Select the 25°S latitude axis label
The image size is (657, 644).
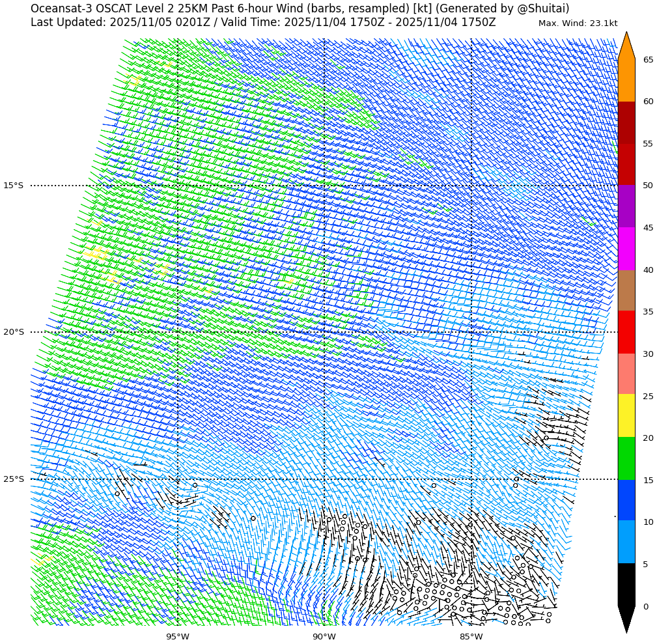click(x=13, y=479)
